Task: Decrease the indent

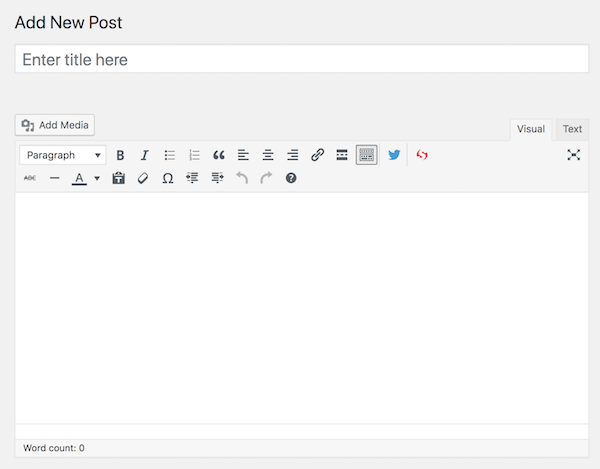Action: (192, 178)
